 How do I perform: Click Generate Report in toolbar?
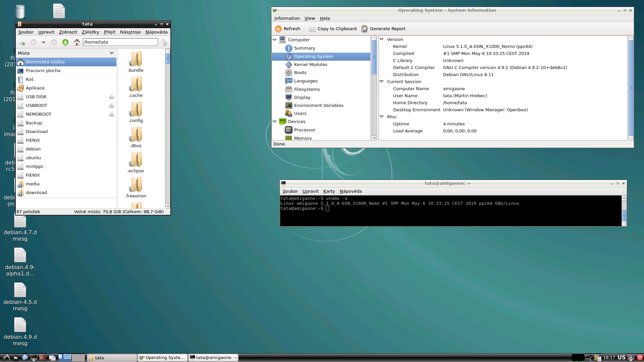[383, 29]
